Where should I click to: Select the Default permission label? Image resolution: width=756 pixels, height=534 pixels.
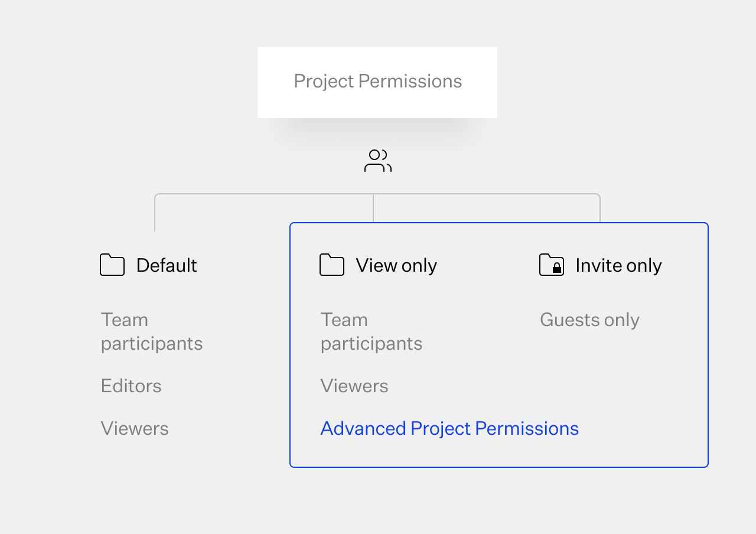click(167, 265)
